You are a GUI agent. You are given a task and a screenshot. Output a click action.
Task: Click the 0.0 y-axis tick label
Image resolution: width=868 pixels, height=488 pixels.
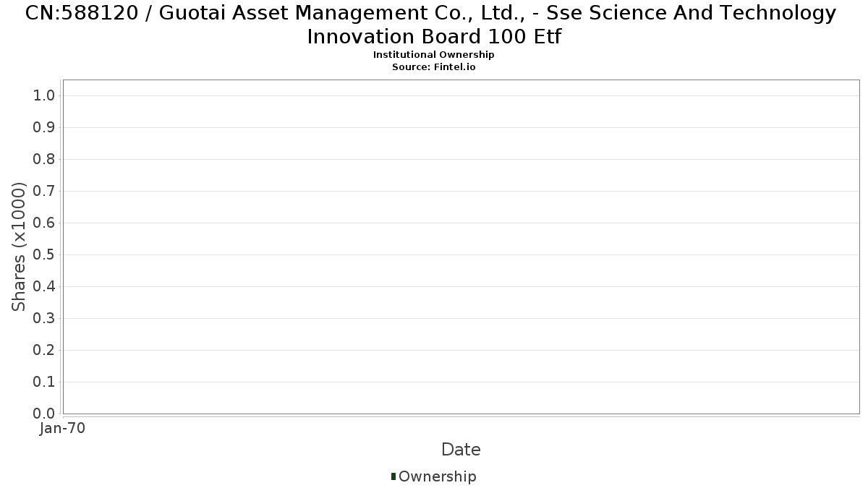pos(45,414)
